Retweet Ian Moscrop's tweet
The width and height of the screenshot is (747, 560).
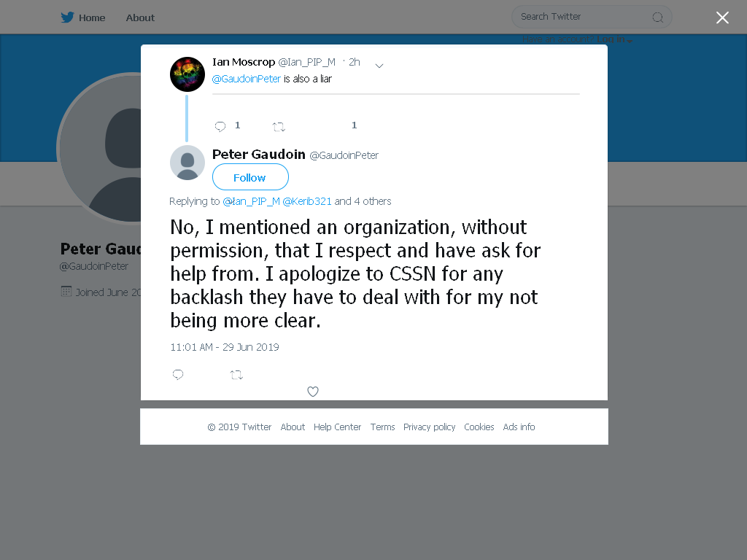tap(279, 127)
